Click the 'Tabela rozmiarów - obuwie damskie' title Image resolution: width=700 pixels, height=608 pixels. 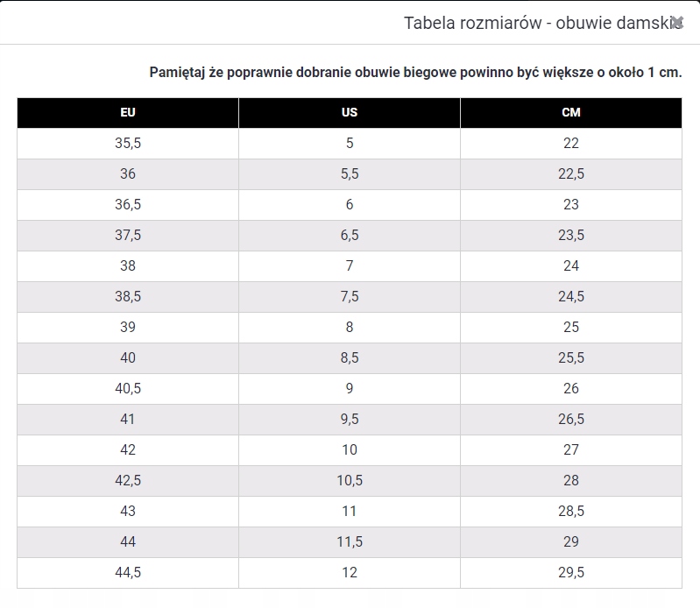536,24
